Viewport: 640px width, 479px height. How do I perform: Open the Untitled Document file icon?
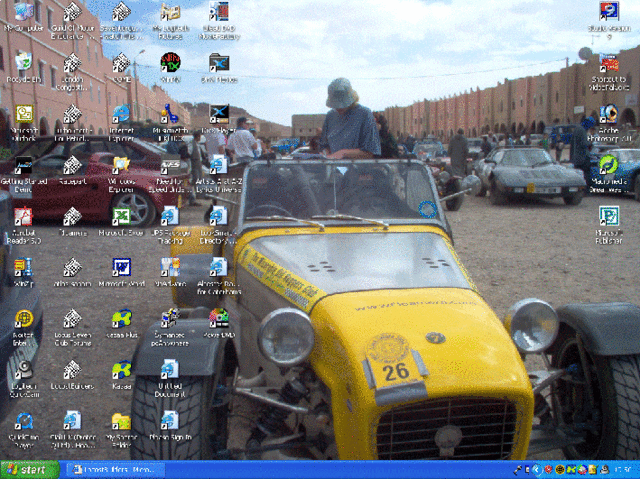coord(170,370)
